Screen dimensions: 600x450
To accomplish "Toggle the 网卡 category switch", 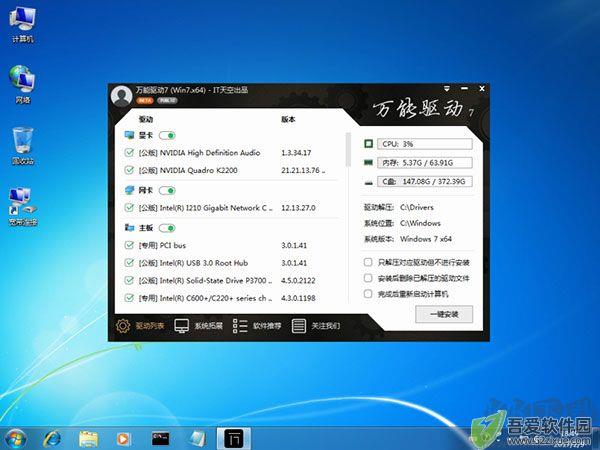I will [167, 191].
